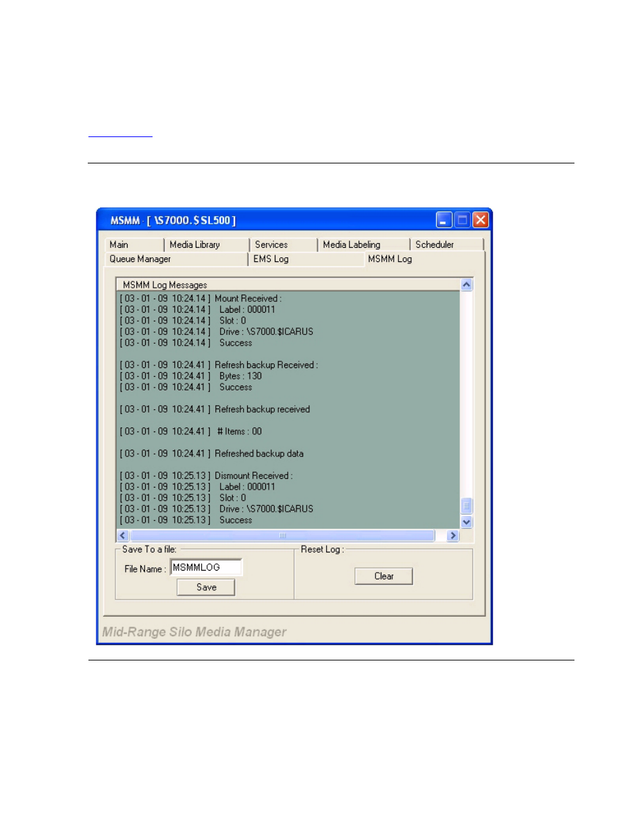This screenshot has height=834, width=644.
Task: Select the 10:24.14 'Success' log line
Action: (186, 343)
